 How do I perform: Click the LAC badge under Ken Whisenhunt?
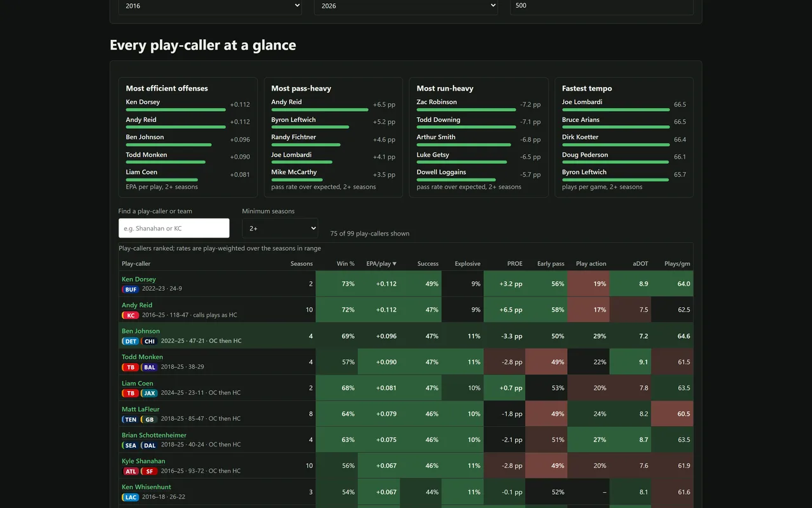[x=131, y=497]
